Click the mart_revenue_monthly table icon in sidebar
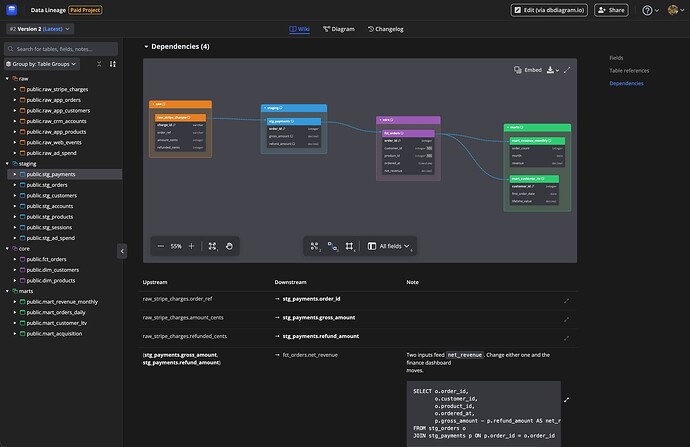 22,302
